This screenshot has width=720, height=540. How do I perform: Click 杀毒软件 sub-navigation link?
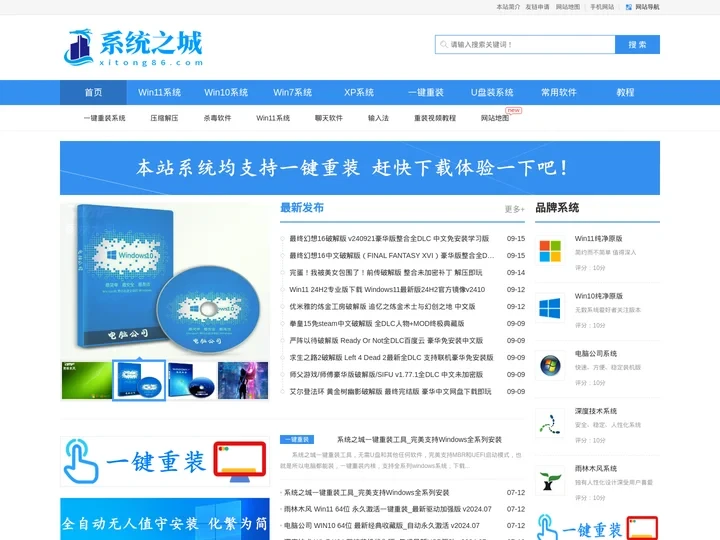pos(218,118)
